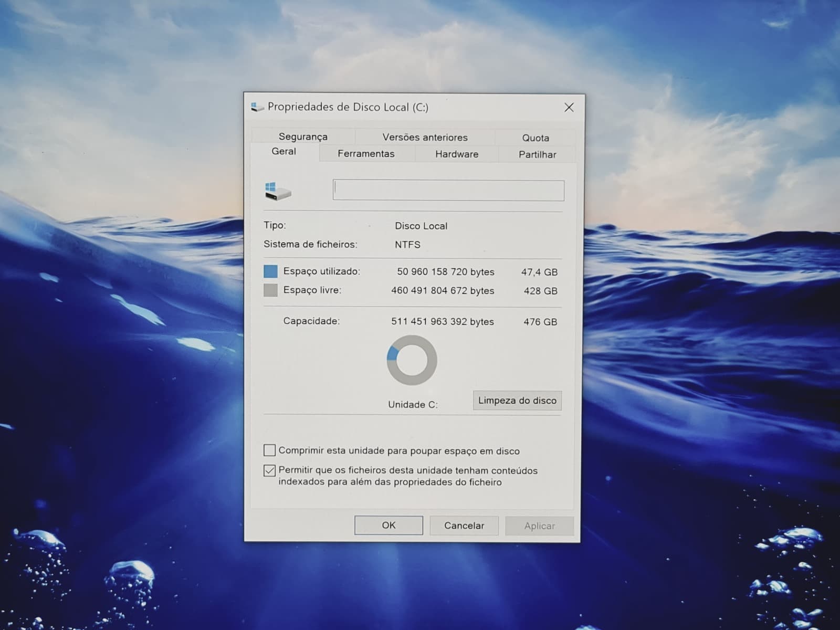This screenshot has width=840, height=630.
Task: Close the Propriedades de Disco Local dialog
Action: click(569, 107)
